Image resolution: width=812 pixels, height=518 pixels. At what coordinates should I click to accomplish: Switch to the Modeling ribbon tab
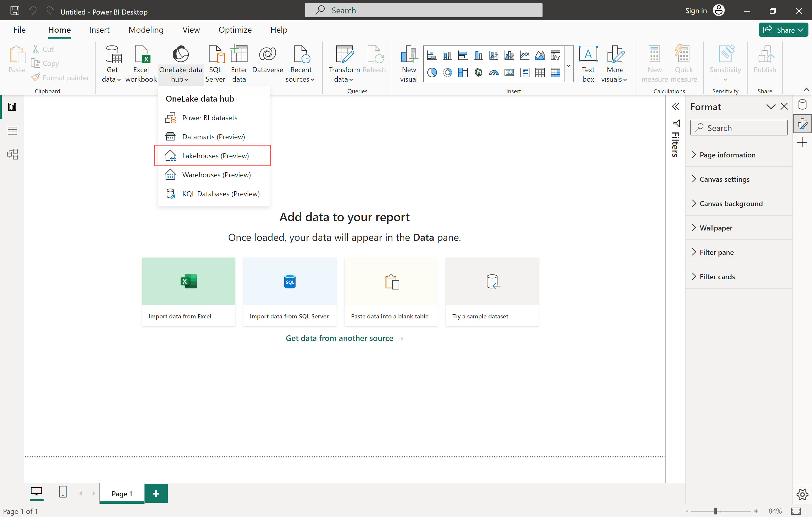point(146,30)
